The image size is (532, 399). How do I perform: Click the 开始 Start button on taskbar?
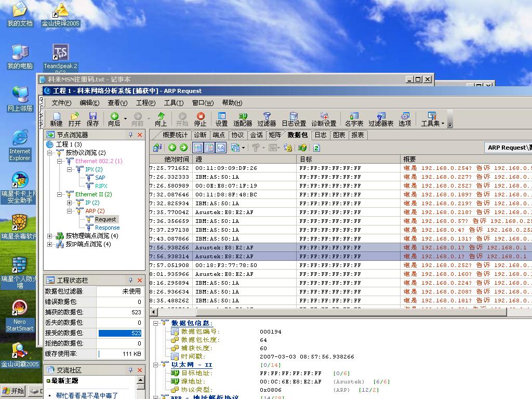[x=13, y=391]
